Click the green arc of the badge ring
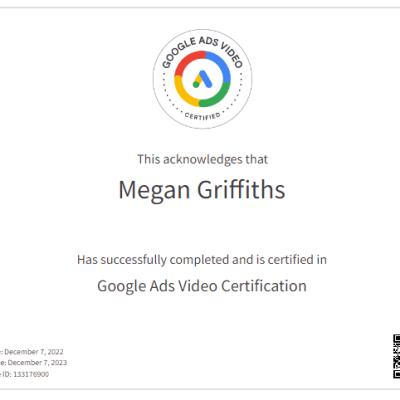Screen dimensions: 400x400 (217, 97)
